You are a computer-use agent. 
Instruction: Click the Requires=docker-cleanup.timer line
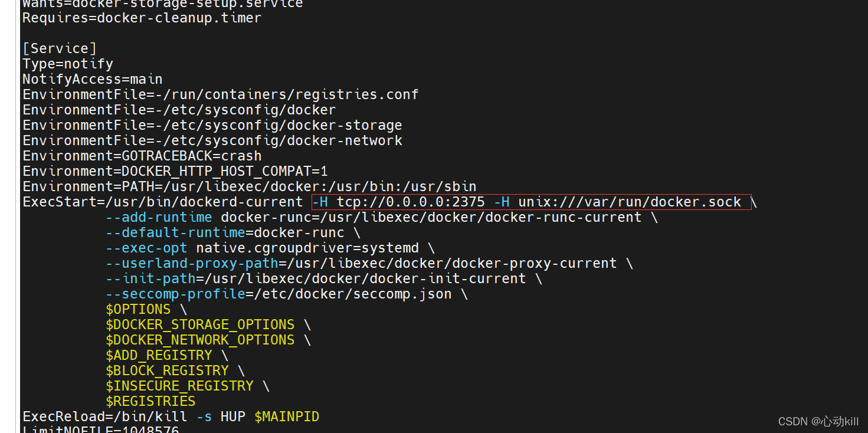pyautogui.click(x=142, y=18)
